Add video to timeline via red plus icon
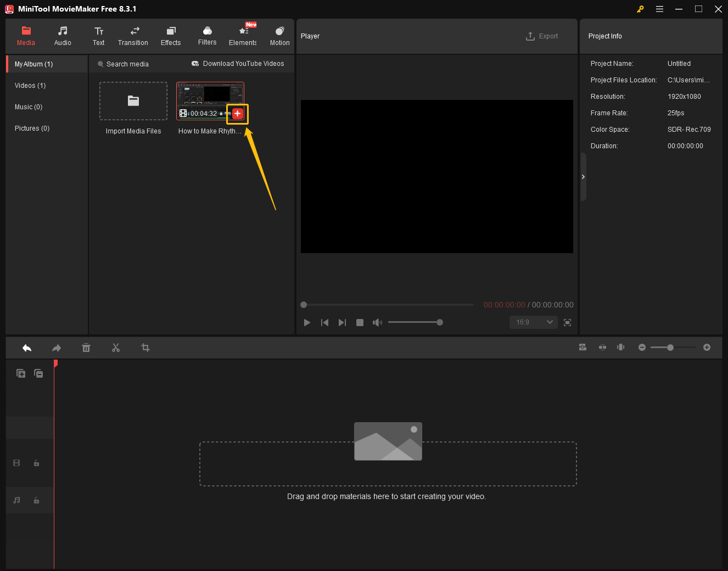This screenshot has height=571, width=728. pos(237,114)
